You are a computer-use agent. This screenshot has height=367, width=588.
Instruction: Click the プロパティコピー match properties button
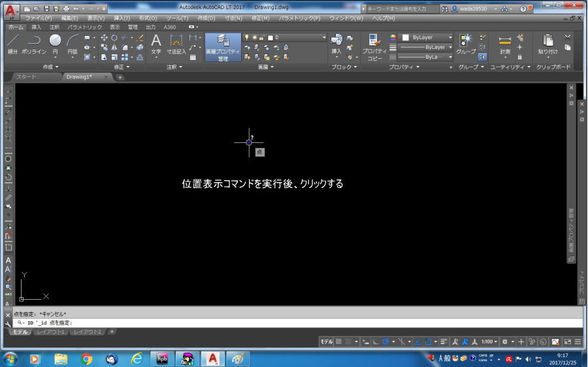(374, 47)
